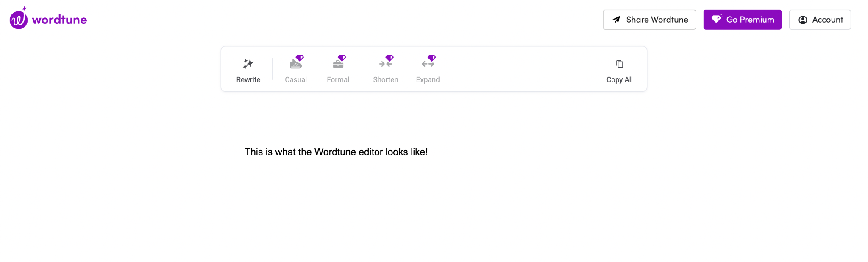The height and width of the screenshot is (262, 868).
Task: Place cursor in the editor sentence
Action: point(336,152)
